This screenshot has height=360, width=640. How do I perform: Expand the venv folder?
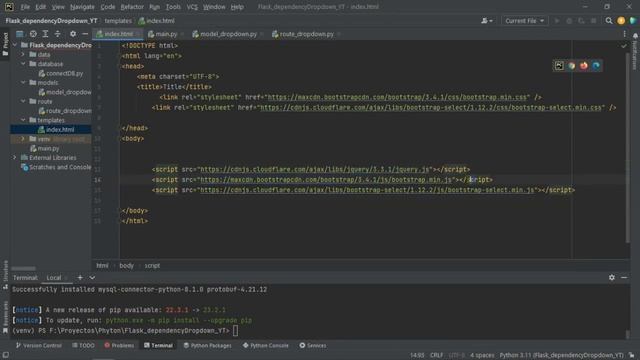coord(23,139)
